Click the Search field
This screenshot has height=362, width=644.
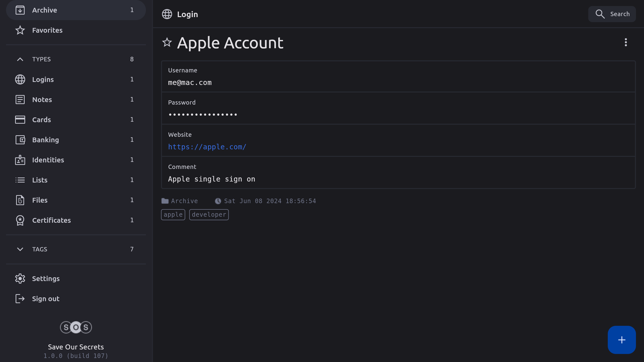coord(612,14)
